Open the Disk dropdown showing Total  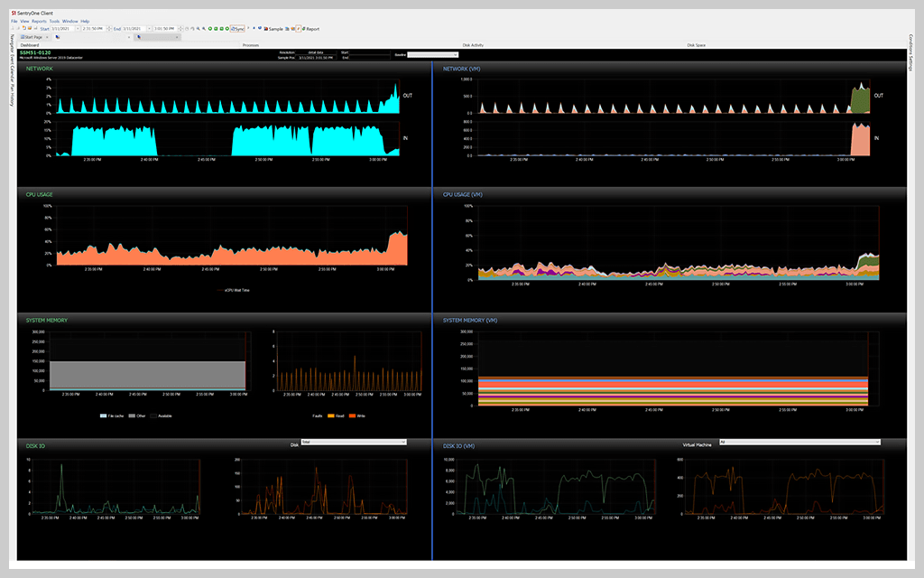354,442
